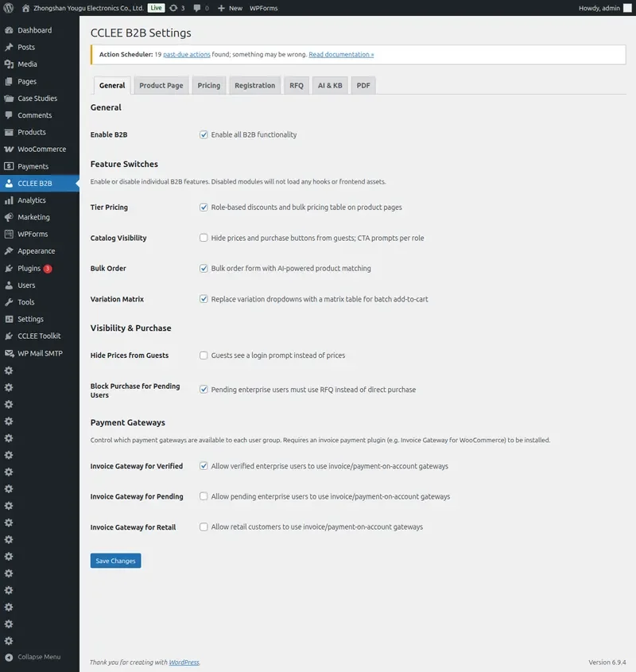Click the Posts pushpin icon
This screenshot has width=636, height=672.
9,47
